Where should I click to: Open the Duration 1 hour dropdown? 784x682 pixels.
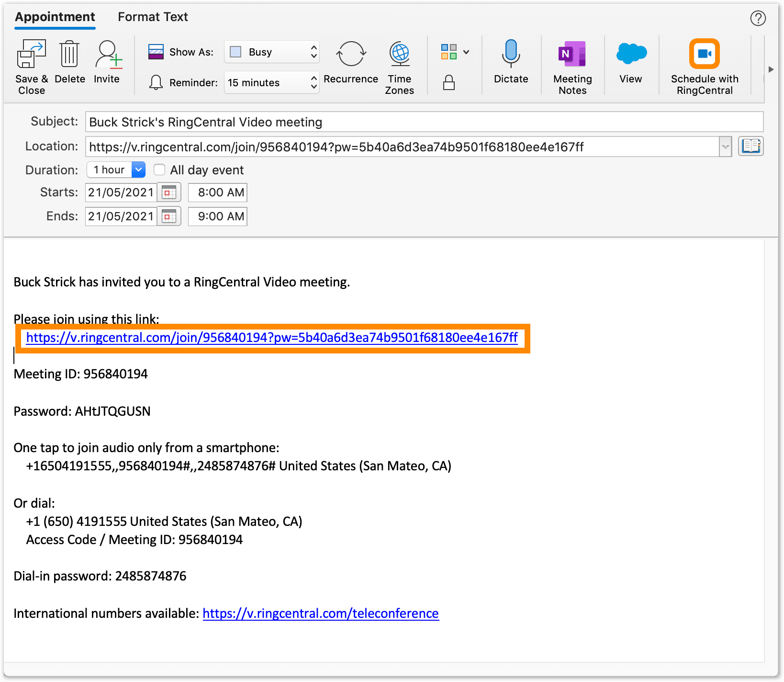click(x=116, y=170)
